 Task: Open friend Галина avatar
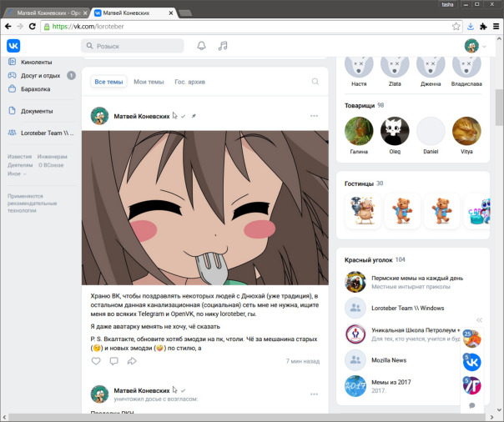pyautogui.click(x=359, y=131)
